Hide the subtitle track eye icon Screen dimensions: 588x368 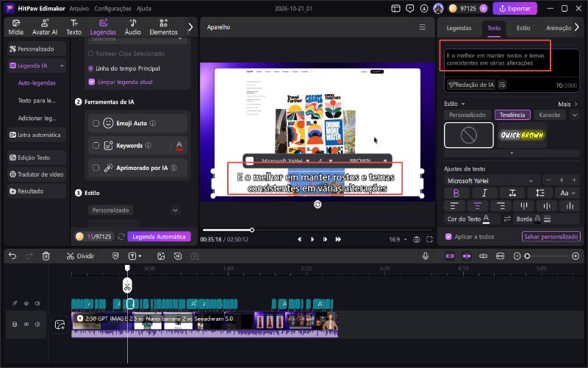click(26, 303)
